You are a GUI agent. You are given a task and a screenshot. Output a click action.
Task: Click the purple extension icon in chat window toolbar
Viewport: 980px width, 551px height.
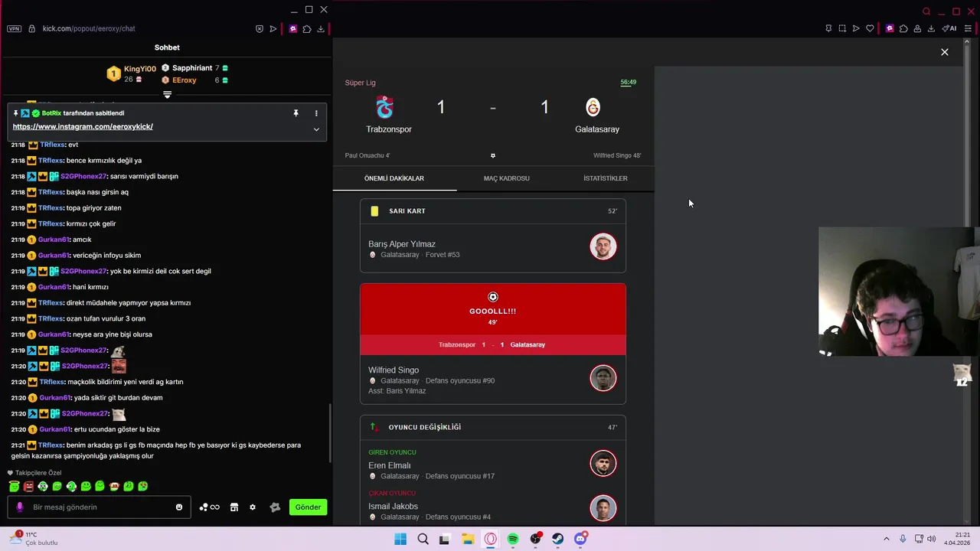click(x=293, y=29)
